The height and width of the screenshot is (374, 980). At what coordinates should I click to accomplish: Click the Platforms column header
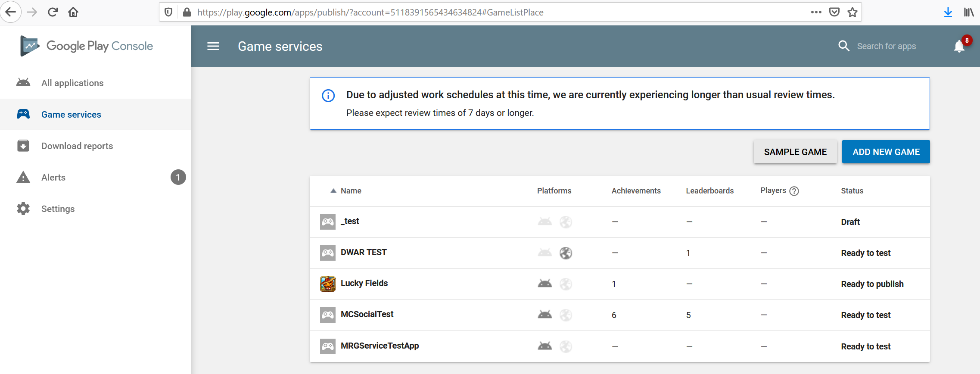coord(554,191)
